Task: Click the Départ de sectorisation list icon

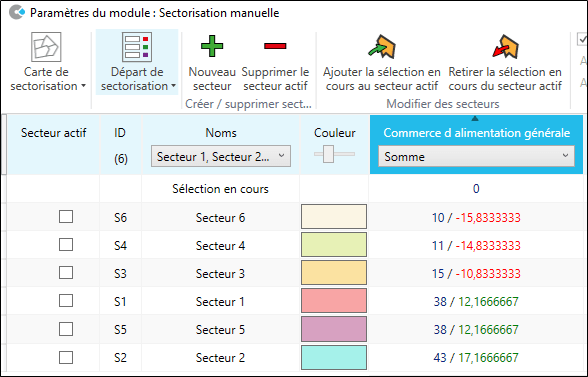Action: pyautogui.click(x=137, y=47)
